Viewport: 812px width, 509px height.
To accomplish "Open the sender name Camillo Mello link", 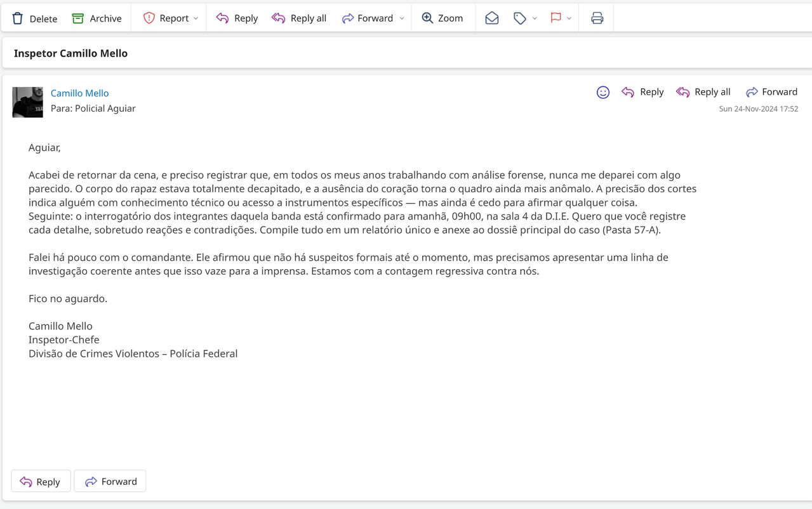I will 79,93.
